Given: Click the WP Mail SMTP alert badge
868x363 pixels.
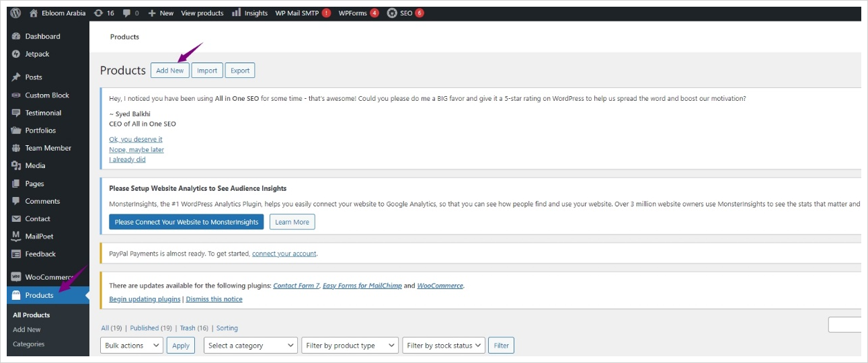Looking at the screenshot, I should (326, 13).
